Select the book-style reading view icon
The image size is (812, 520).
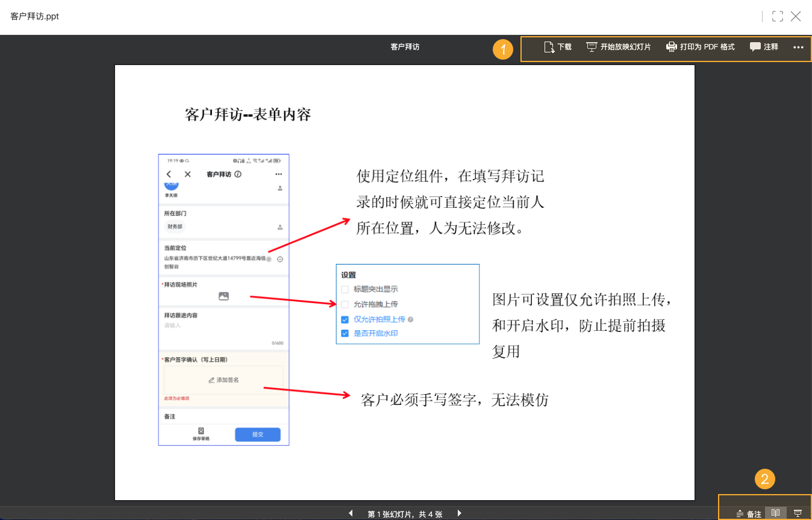tap(775, 513)
